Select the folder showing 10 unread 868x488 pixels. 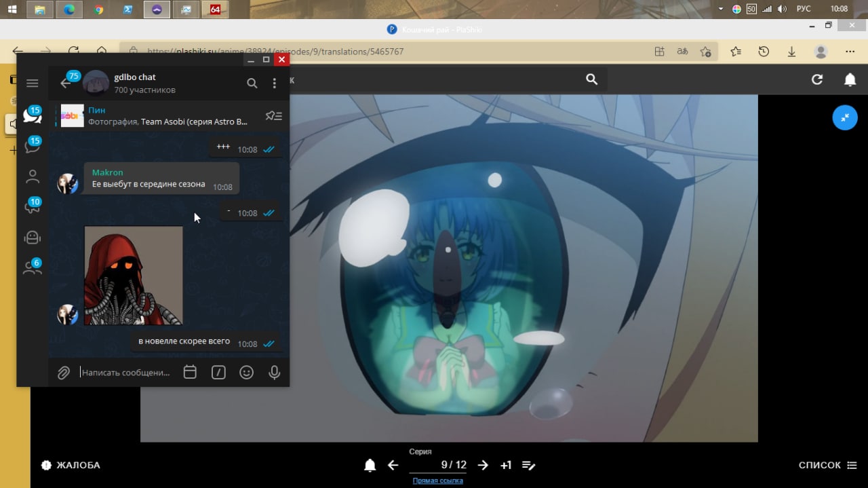click(32, 206)
